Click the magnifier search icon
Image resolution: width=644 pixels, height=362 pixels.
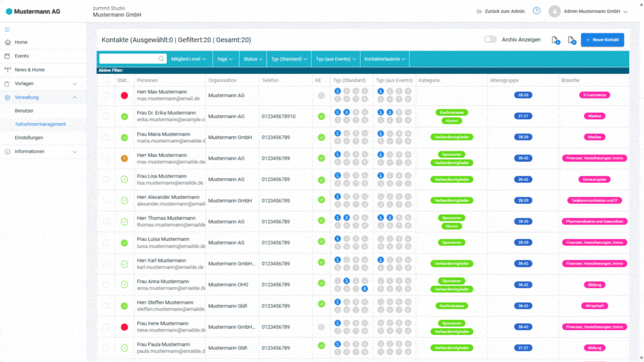pos(162,59)
